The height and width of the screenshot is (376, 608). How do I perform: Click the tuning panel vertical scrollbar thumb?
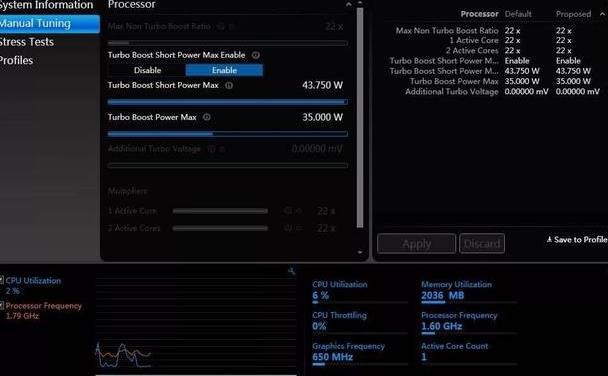pyautogui.click(x=360, y=117)
